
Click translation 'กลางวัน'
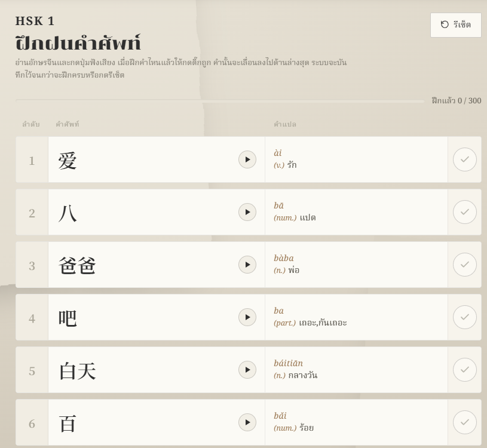point(303,375)
